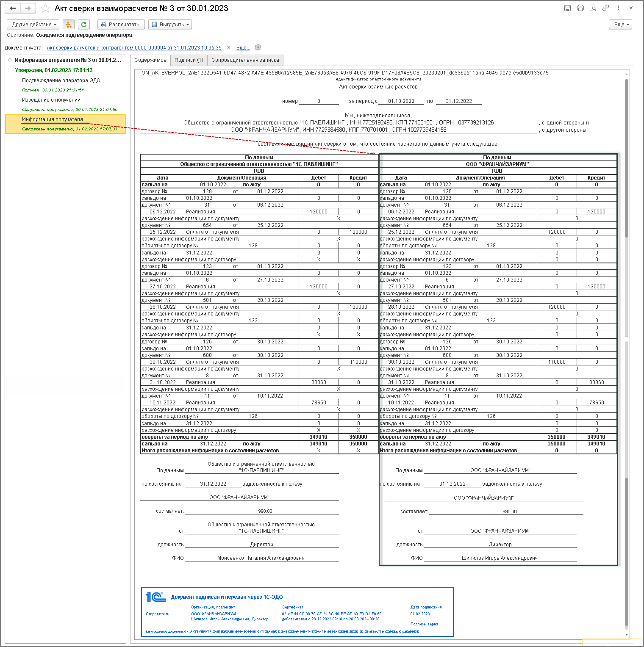Go back using the left arrow button
The width and height of the screenshot is (644, 647).
pos(13,8)
